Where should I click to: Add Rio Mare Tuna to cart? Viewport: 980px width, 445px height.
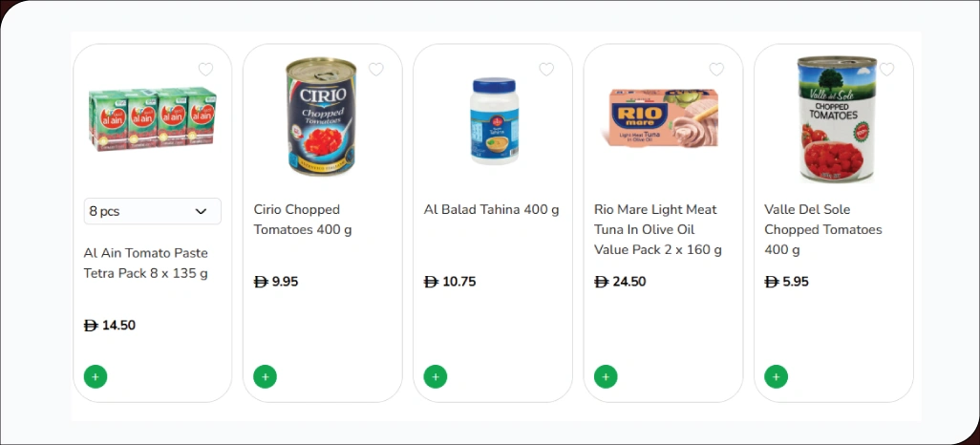pyautogui.click(x=606, y=376)
